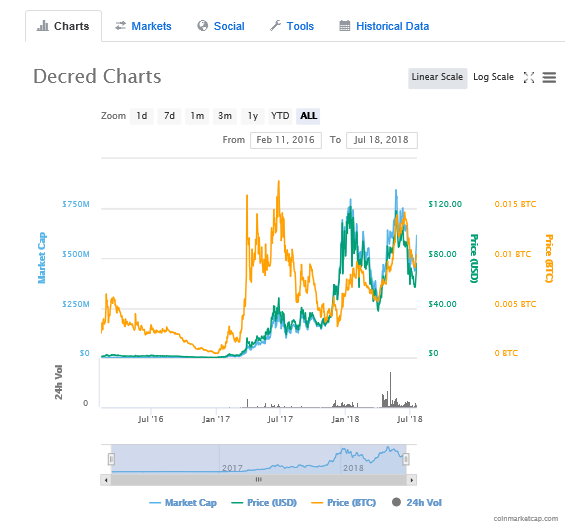The image size is (587, 532).
Task: Click the $750M market cap axis value
Action: (76, 204)
